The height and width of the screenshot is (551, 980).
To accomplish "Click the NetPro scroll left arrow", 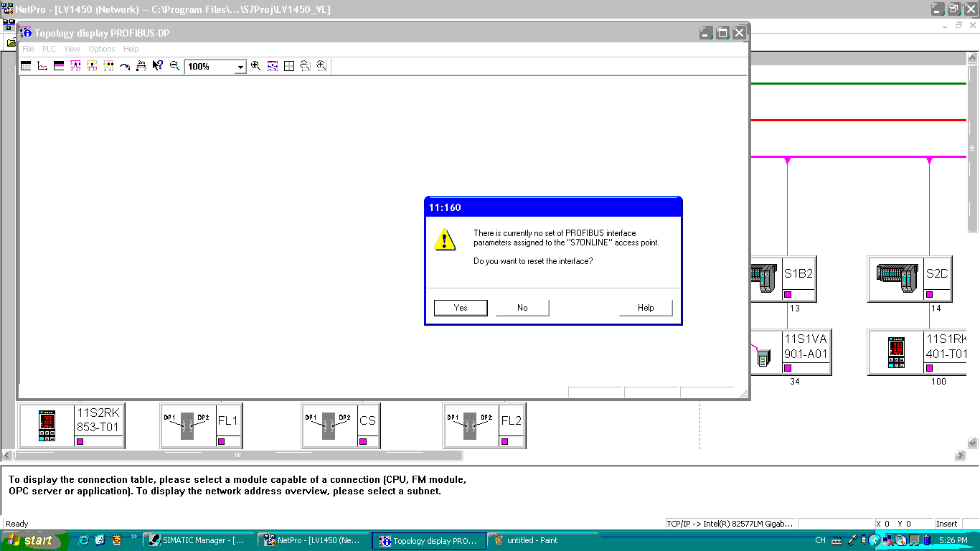I will coord(9,455).
